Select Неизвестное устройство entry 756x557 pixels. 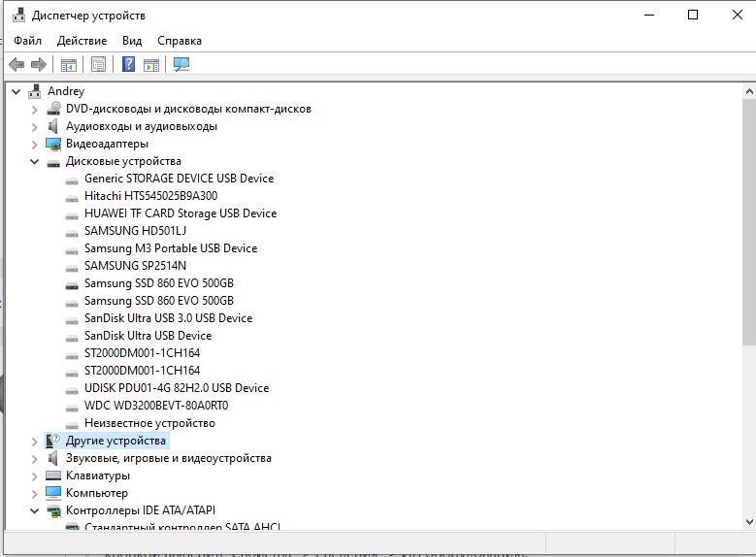[149, 423]
